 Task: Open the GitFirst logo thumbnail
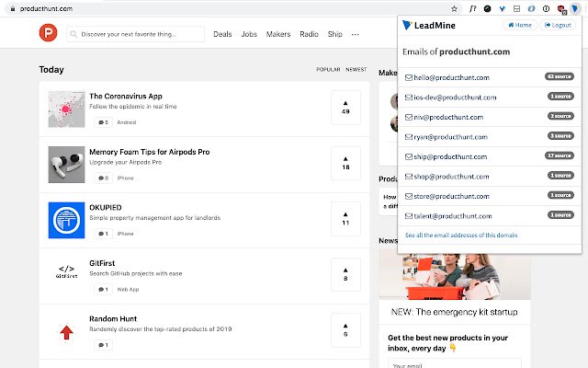click(x=66, y=271)
